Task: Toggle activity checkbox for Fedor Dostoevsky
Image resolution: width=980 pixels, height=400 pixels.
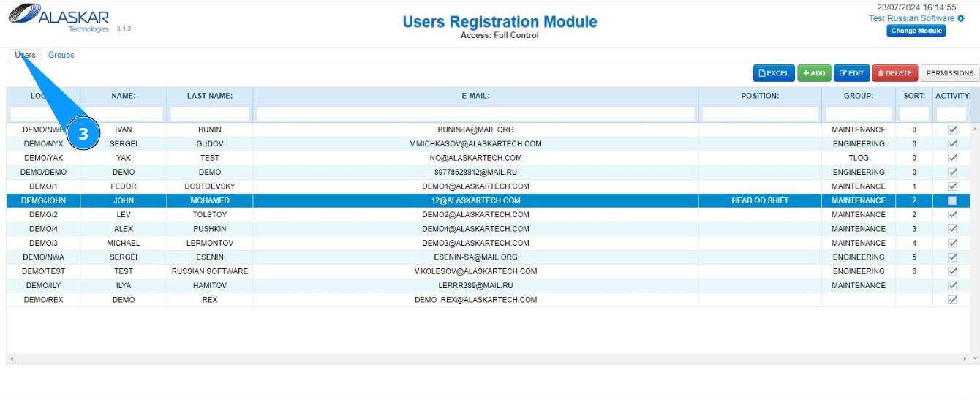Action: pyautogui.click(x=952, y=186)
